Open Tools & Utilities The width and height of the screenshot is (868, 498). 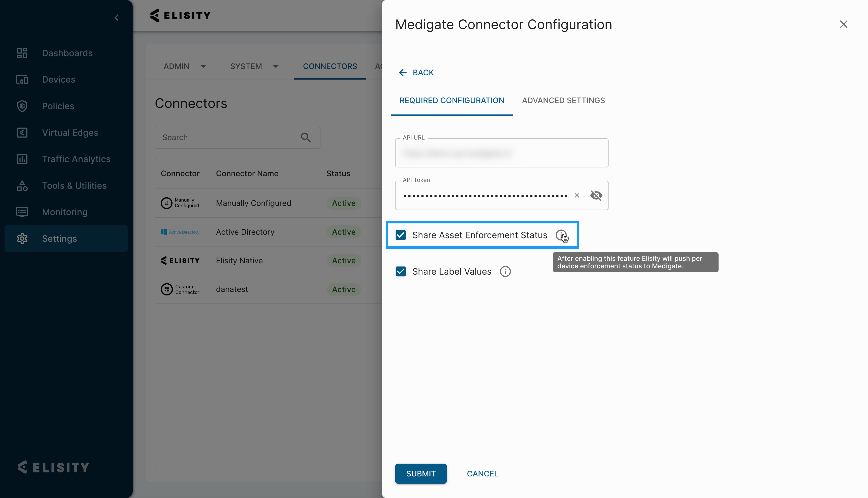(74, 186)
